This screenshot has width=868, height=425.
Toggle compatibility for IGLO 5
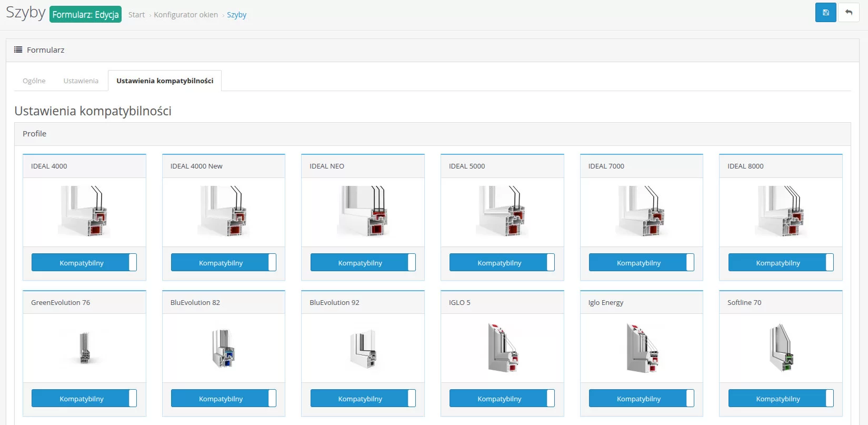point(502,398)
